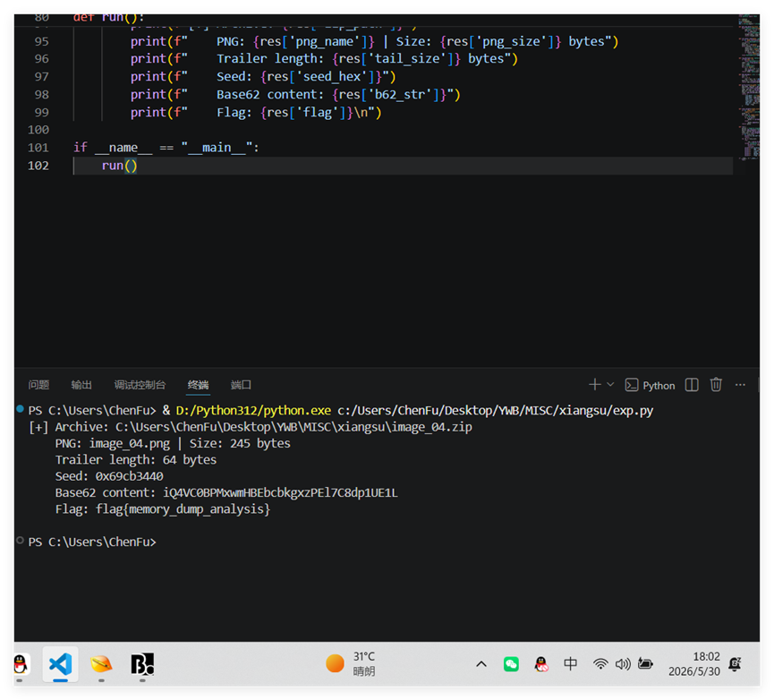Click the Seed 0x69cb3440 output value

(130, 476)
